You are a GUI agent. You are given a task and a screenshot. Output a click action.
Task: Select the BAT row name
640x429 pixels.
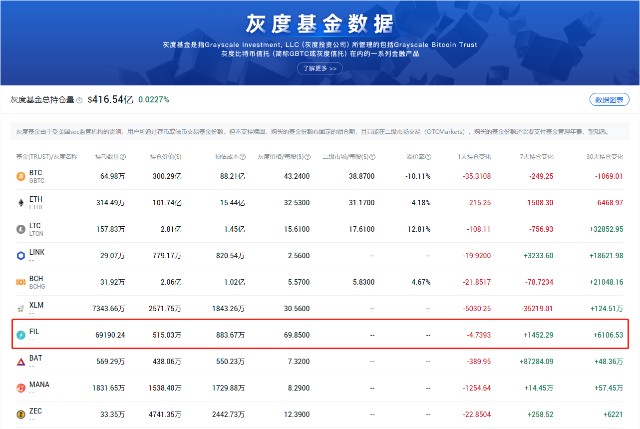pyautogui.click(x=36, y=358)
